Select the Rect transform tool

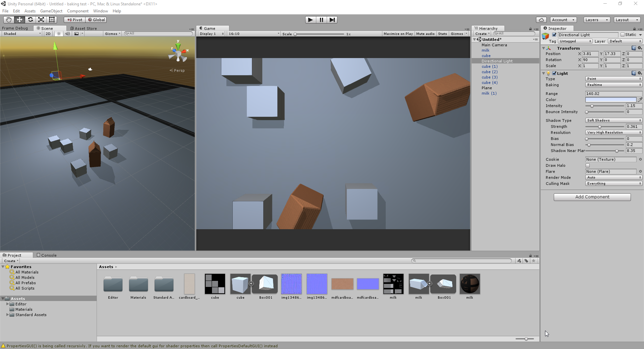52,20
